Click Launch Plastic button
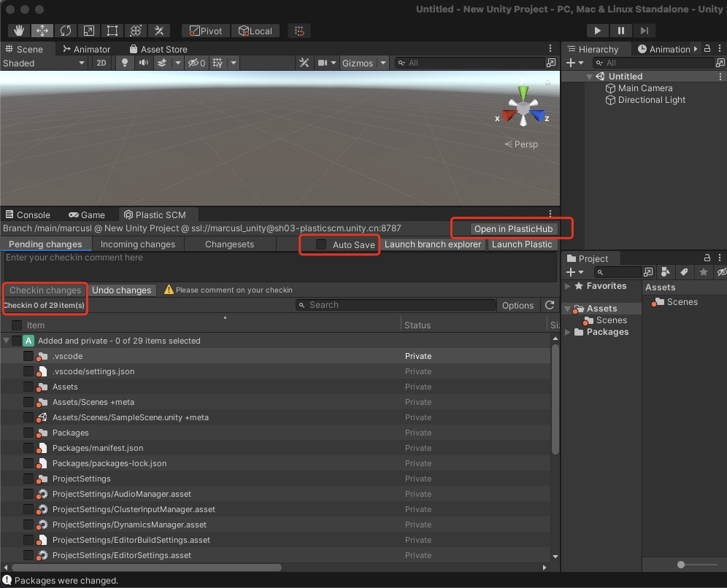 (522, 244)
